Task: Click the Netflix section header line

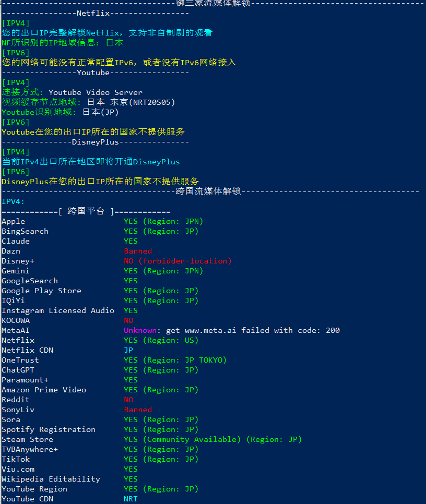Action: (95, 13)
